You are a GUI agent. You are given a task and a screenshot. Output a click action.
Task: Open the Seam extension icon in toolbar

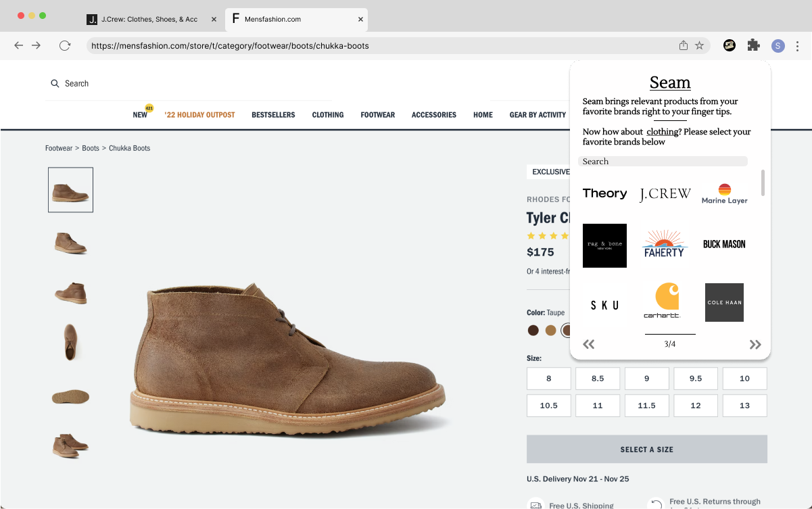tap(729, 45)
